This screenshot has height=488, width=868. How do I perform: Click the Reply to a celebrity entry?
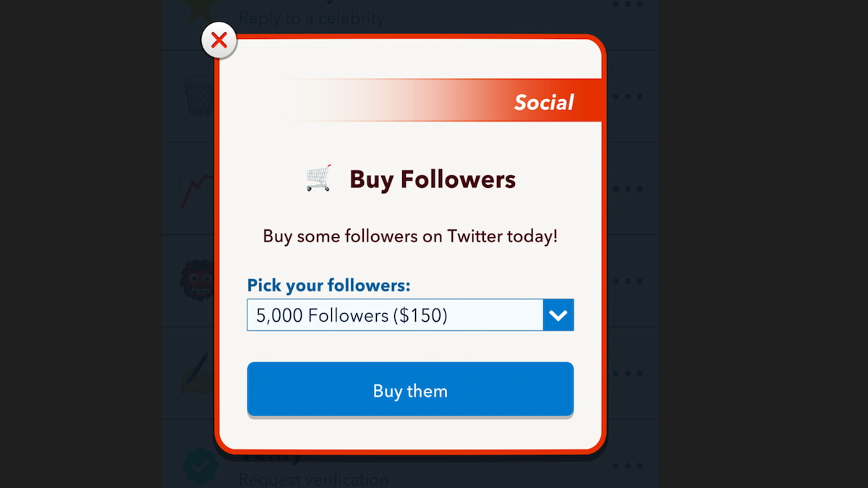(x=312, y=18)
